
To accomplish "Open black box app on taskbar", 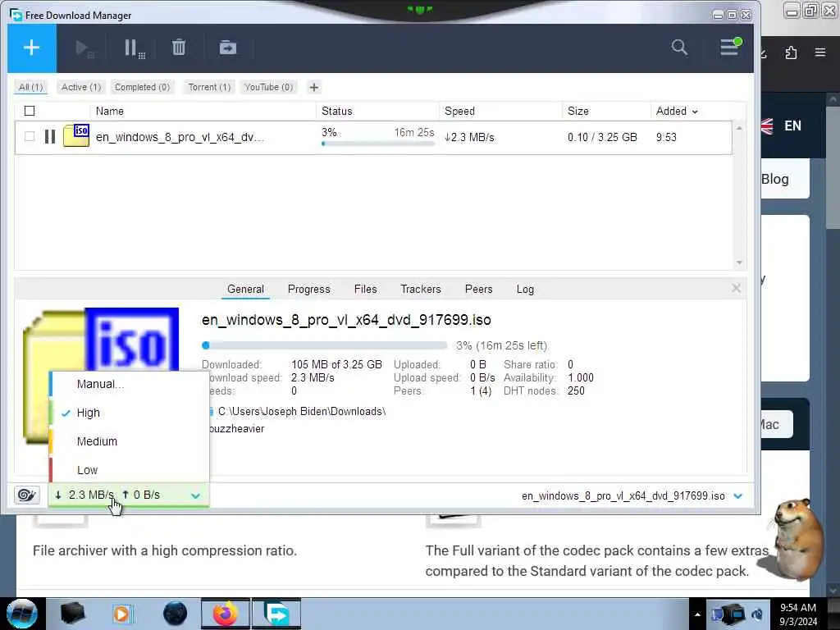I will point(73,614).
